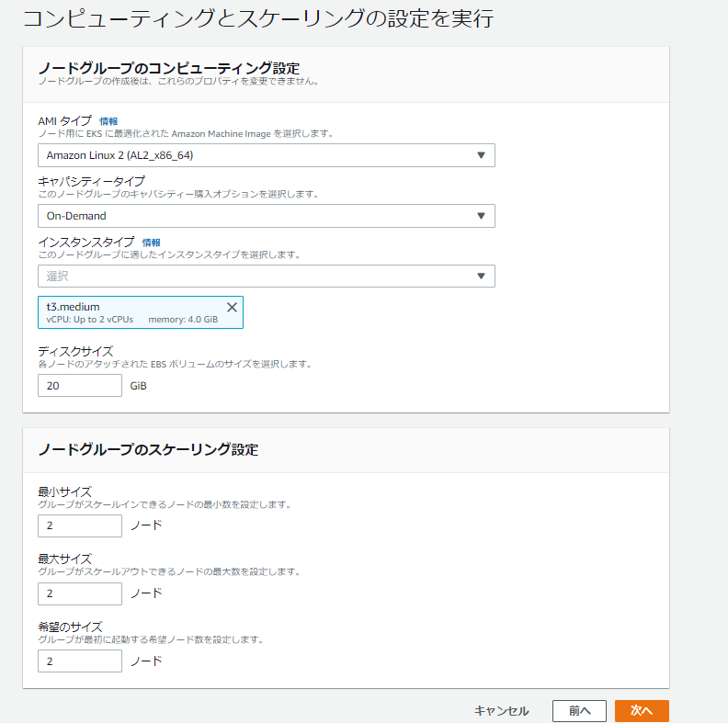728x723 pixels.
Task: Open the インスタンスタイプ selection dropdown
Action: (481, 277)
